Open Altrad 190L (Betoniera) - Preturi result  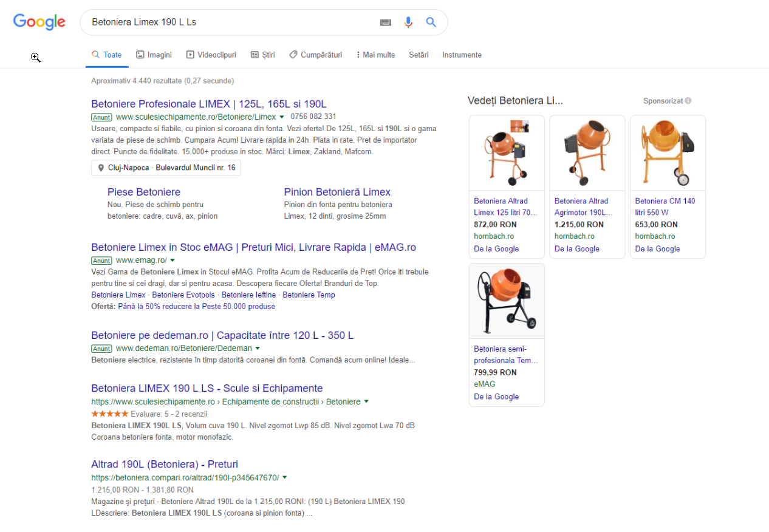[165, 465]
